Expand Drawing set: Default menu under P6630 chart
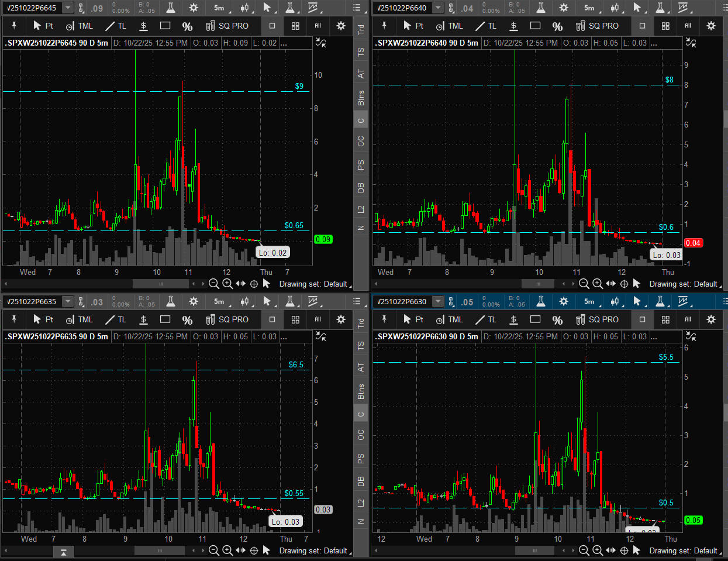This screenshot has width=728, height=561. click(x=684, y=550)
